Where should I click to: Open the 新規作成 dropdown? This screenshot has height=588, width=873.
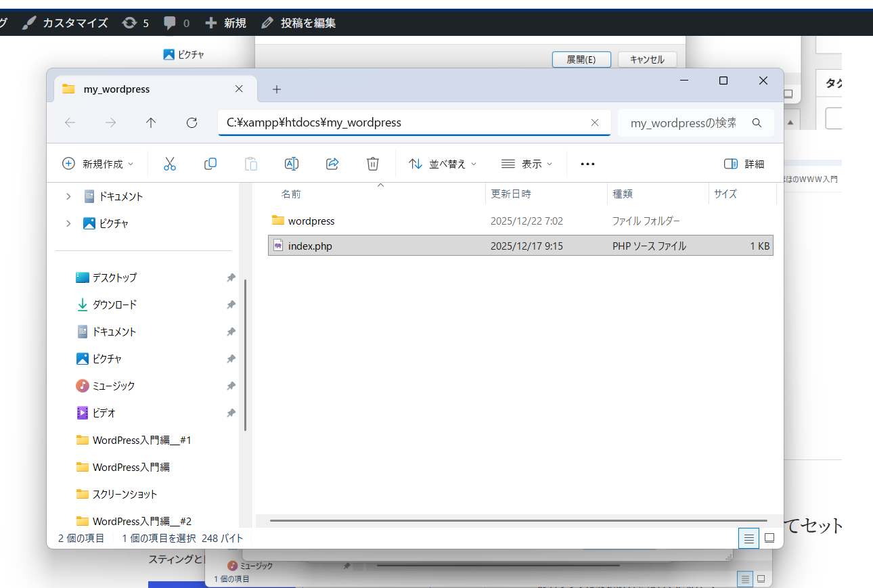[98, 164]
